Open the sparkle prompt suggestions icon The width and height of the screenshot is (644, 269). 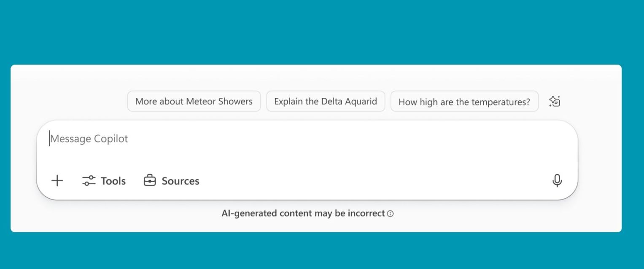[554, 101]
